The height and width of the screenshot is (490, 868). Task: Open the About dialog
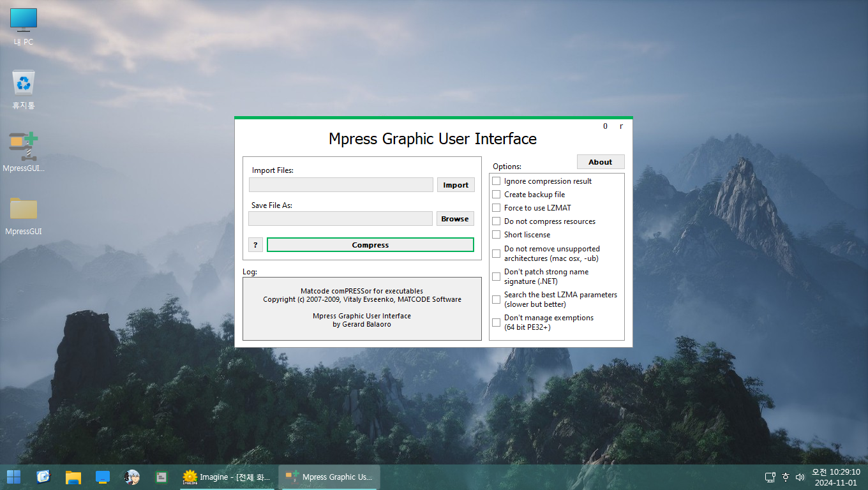point(601,162)
